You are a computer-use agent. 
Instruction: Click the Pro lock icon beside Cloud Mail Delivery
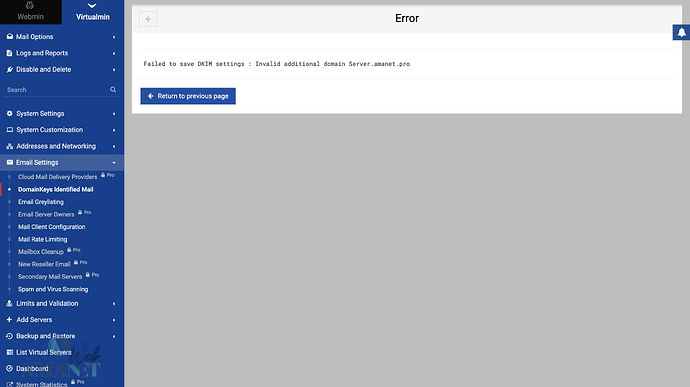103,175
